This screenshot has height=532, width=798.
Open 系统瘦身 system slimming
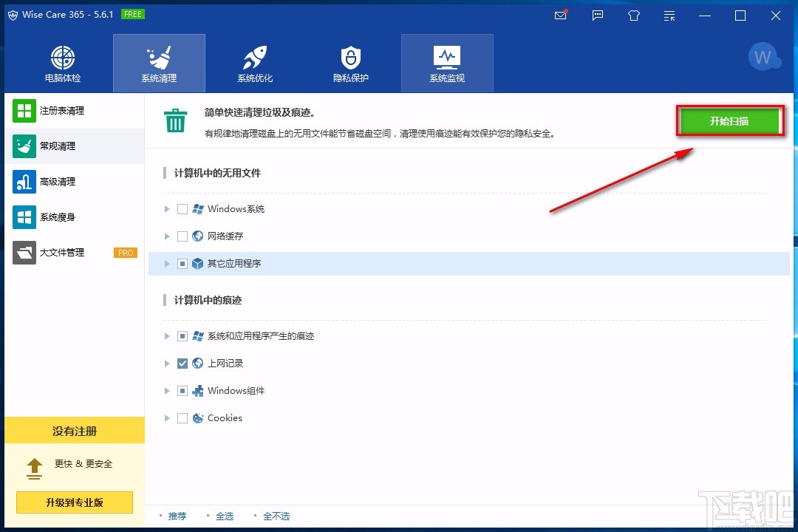click(75, 217)
